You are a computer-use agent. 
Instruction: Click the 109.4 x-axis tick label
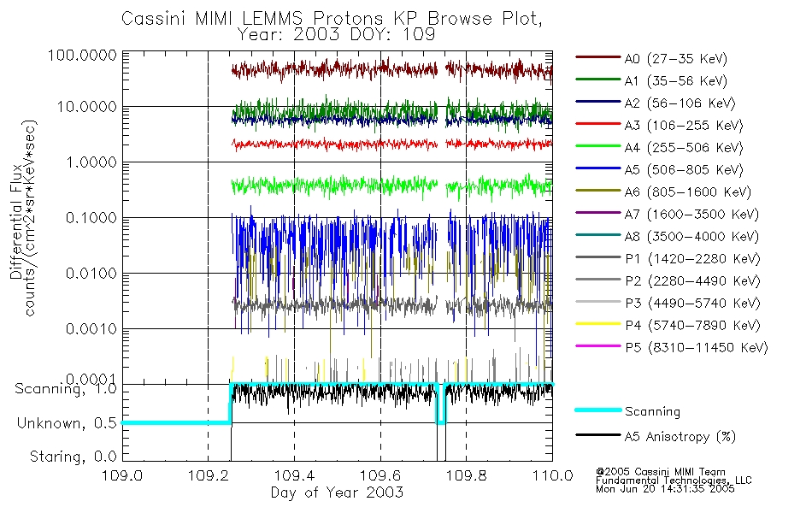point(294,475)
